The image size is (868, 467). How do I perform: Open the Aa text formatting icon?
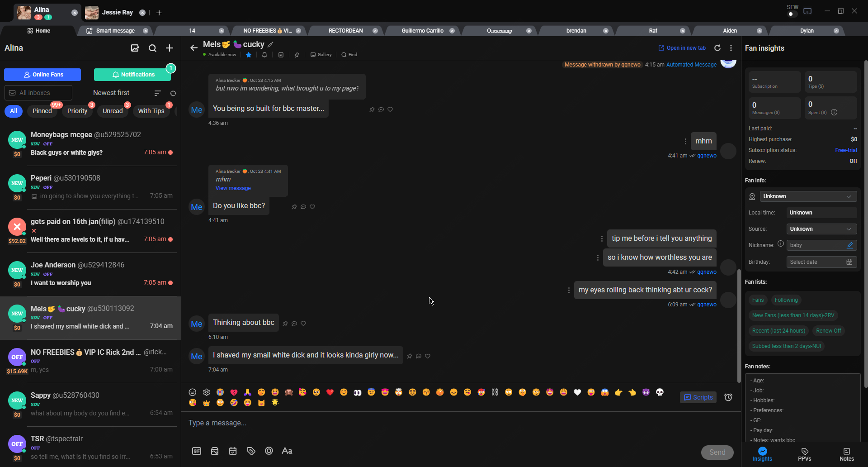coord(287,451)
